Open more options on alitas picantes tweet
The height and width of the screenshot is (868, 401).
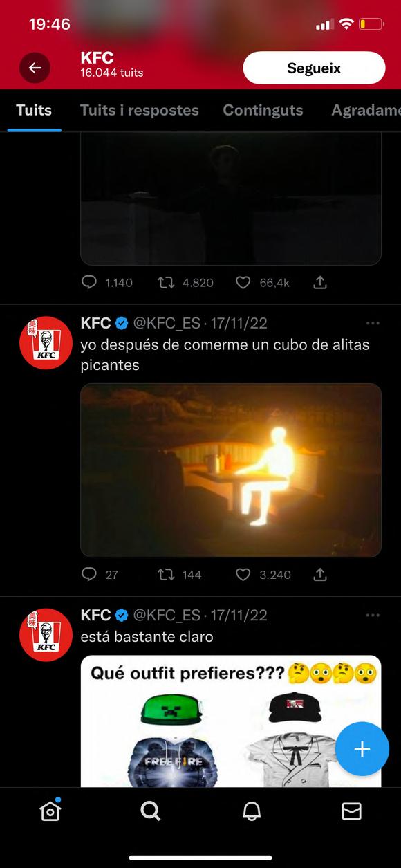(x=373, y=323)
